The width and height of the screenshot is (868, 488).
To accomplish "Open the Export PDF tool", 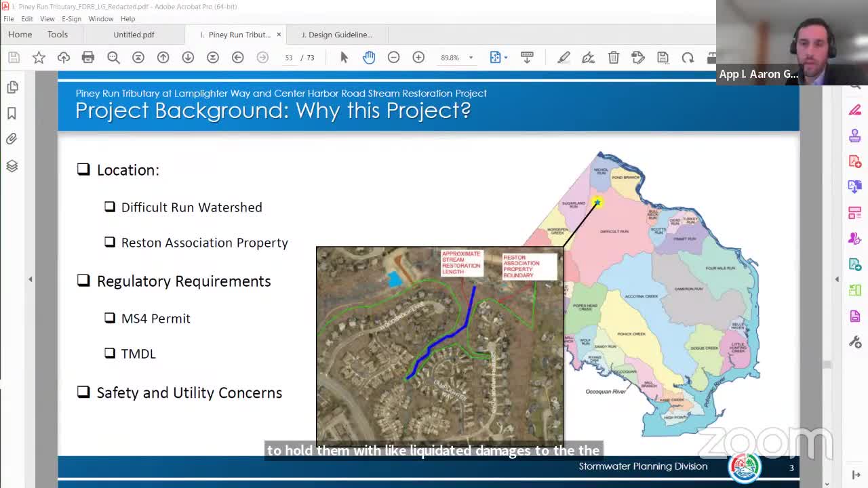I will click(854, 186).
